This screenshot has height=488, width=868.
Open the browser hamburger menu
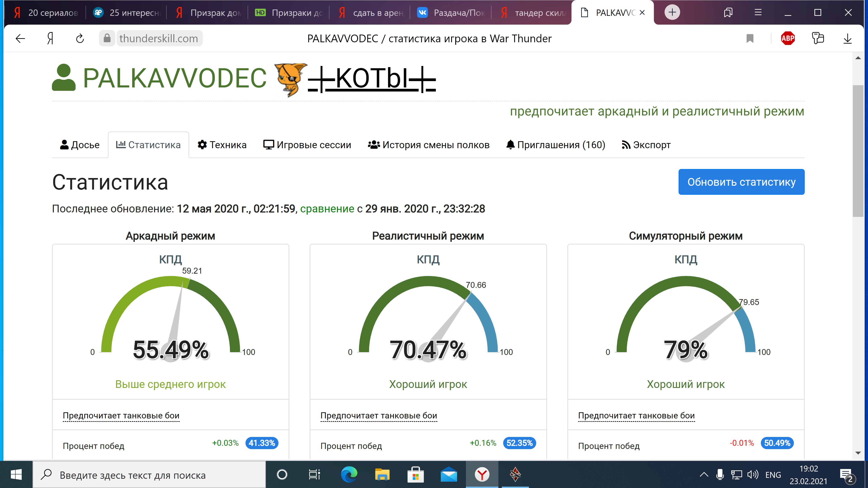(x=758, y=12)
